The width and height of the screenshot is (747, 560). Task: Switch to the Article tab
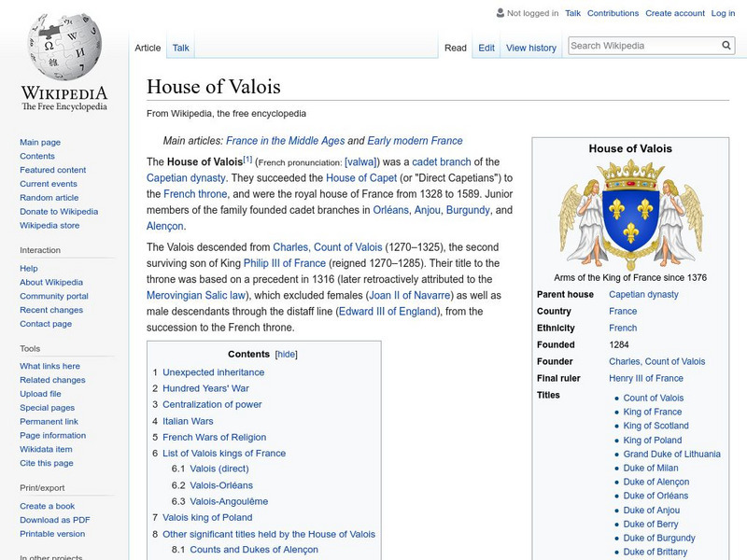click(x=148, y=48)
